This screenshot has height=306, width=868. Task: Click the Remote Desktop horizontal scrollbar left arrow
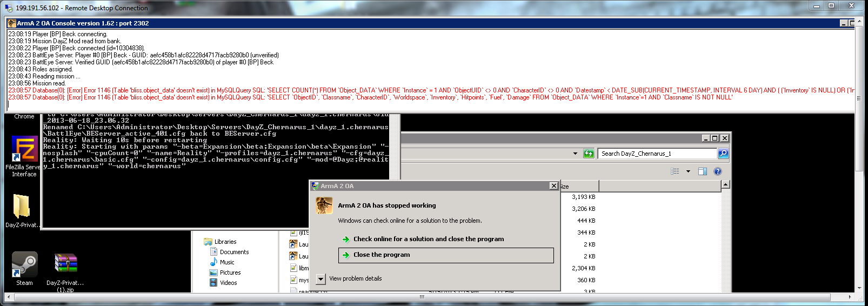click(8, 297)
